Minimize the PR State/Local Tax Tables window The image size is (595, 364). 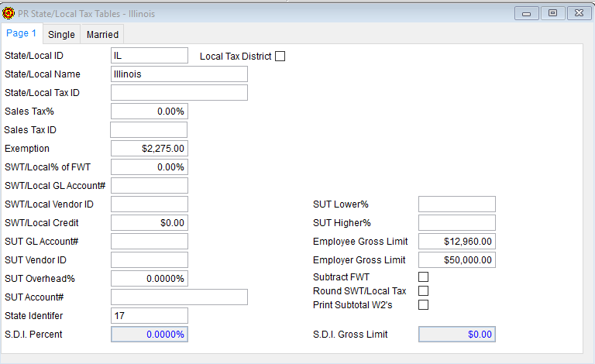click(526, 13)
